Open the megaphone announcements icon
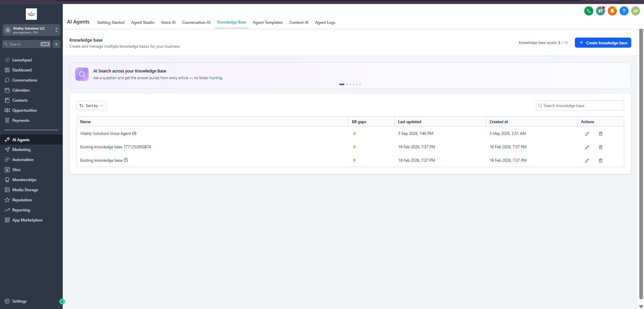 click(600, 11)
